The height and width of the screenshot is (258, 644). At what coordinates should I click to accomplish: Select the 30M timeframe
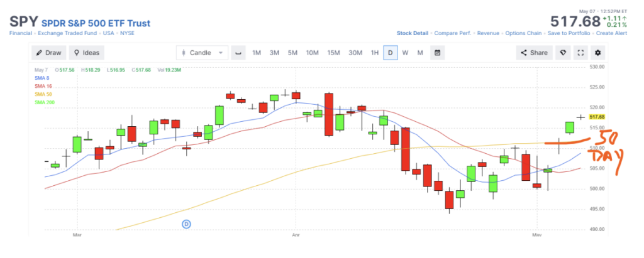tap(355, 53)
